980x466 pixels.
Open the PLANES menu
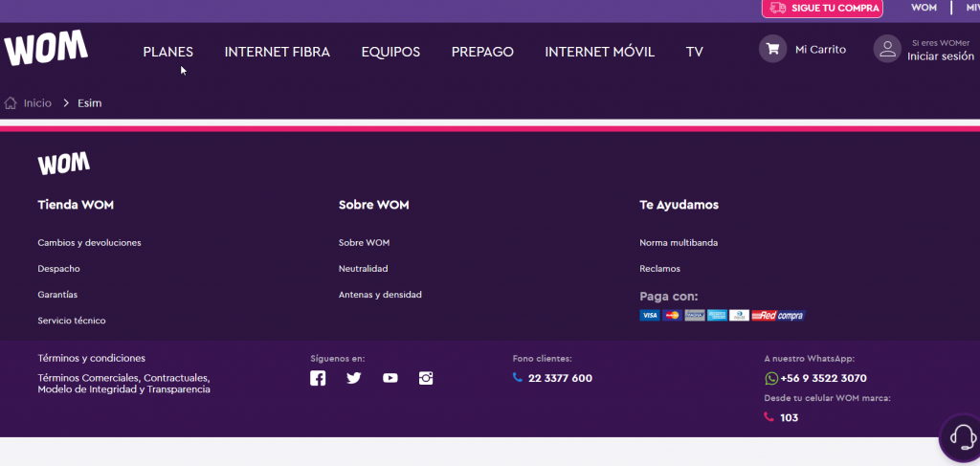tap(167, 52)
